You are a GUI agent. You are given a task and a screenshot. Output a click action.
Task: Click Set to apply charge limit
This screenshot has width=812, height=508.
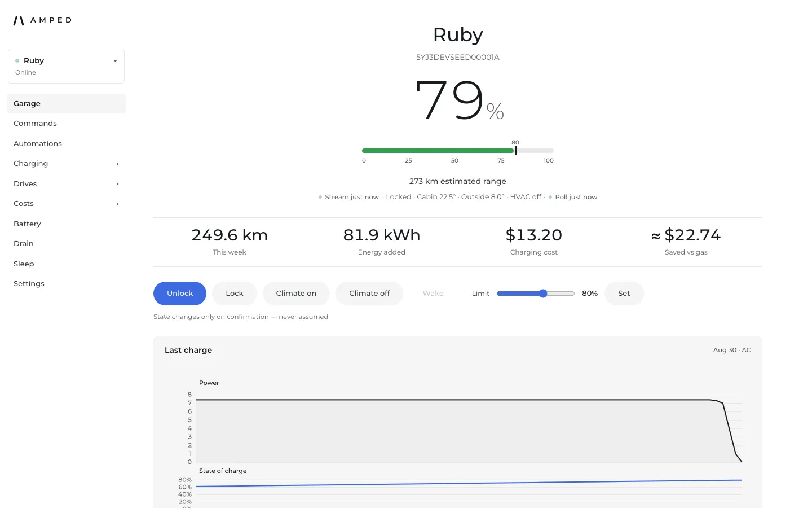click(624, 294)
